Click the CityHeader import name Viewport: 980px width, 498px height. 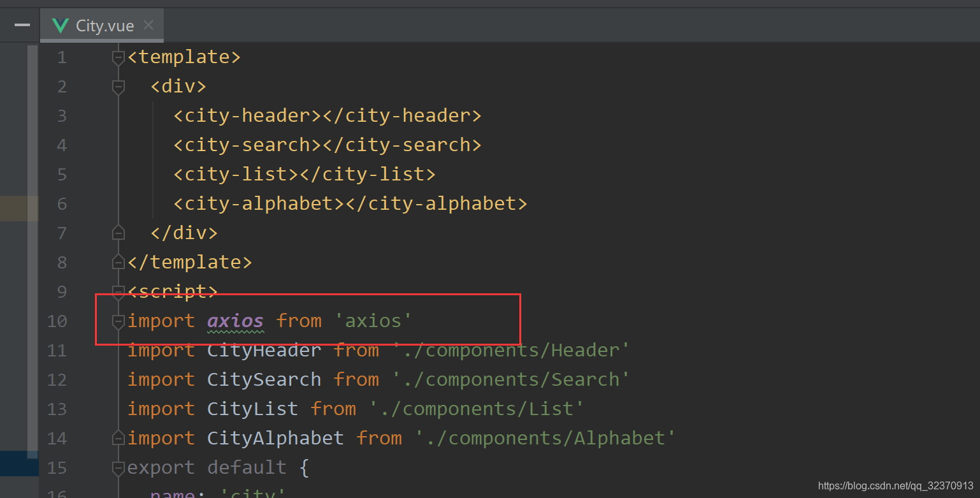264,350
